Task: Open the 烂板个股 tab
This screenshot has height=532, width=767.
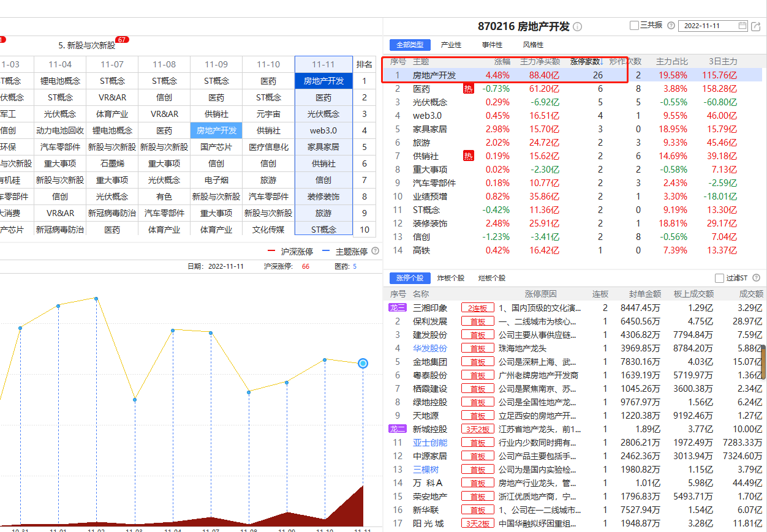Action: (492, 278)
